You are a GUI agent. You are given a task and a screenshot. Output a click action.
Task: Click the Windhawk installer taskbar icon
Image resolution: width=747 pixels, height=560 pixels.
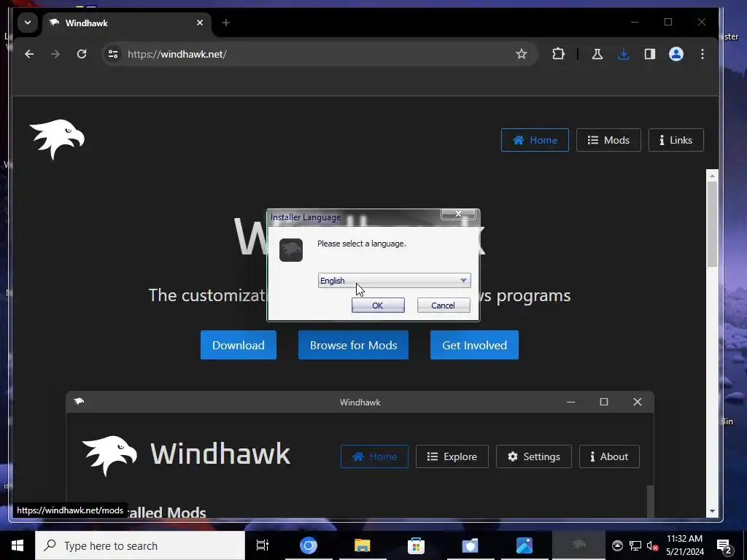578,545
